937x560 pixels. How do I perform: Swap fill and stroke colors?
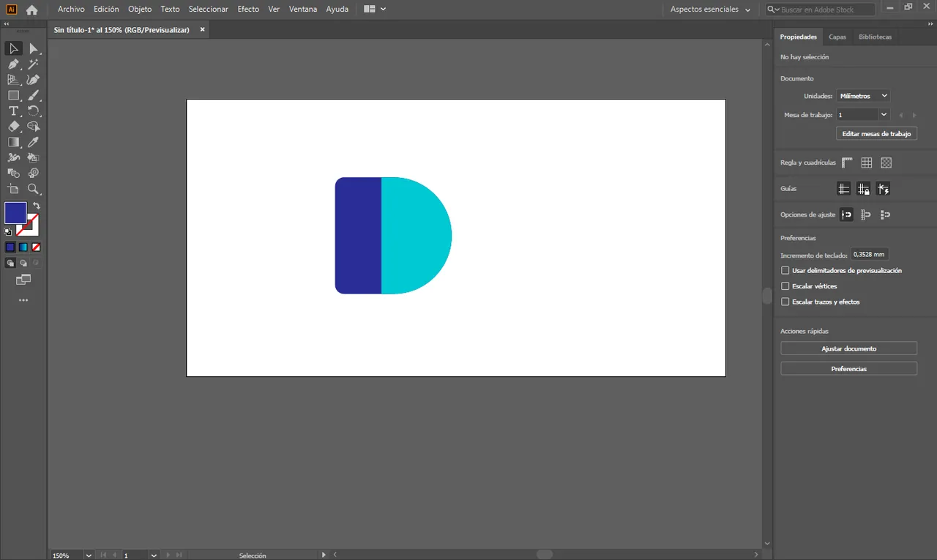point(36,206)
